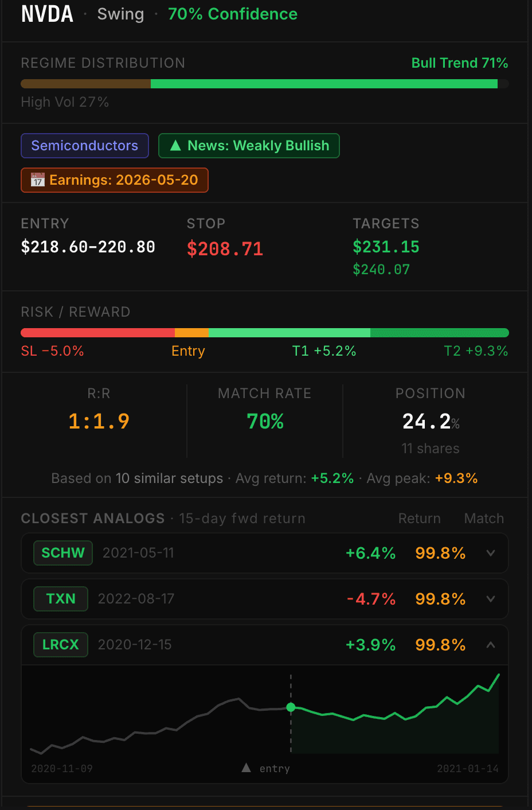Click the chart end date 2021-01-14
Screen dimensions: 532x810
point(468,769)
